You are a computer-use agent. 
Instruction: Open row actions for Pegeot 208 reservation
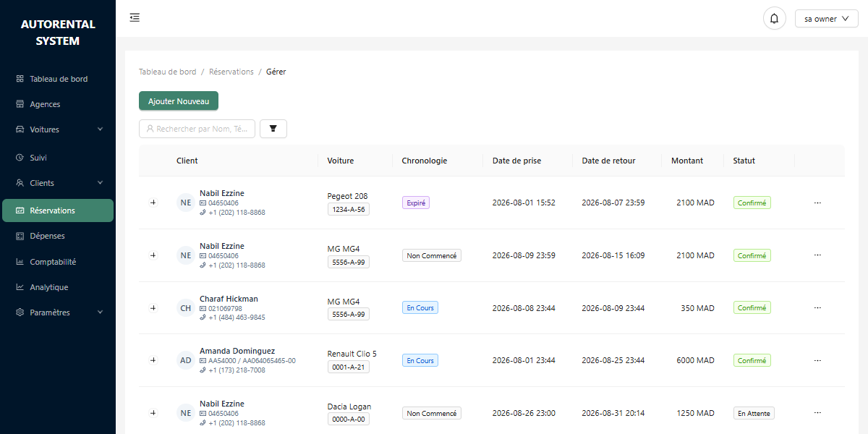(817, 203)
